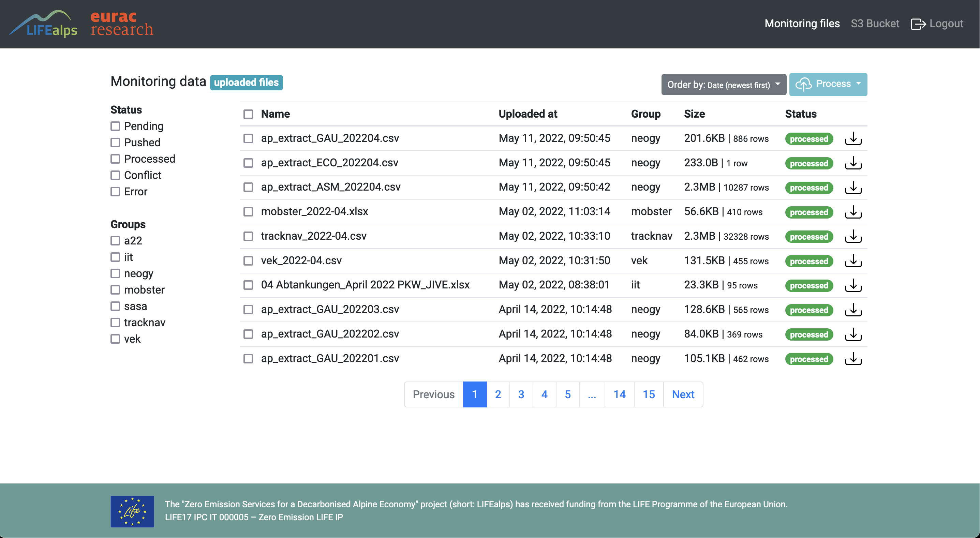Image resolution: width=980 pixels, height=538 pixels.
Task: Download mobster_2022-04.xlsx file
Action: coord(853,212)
